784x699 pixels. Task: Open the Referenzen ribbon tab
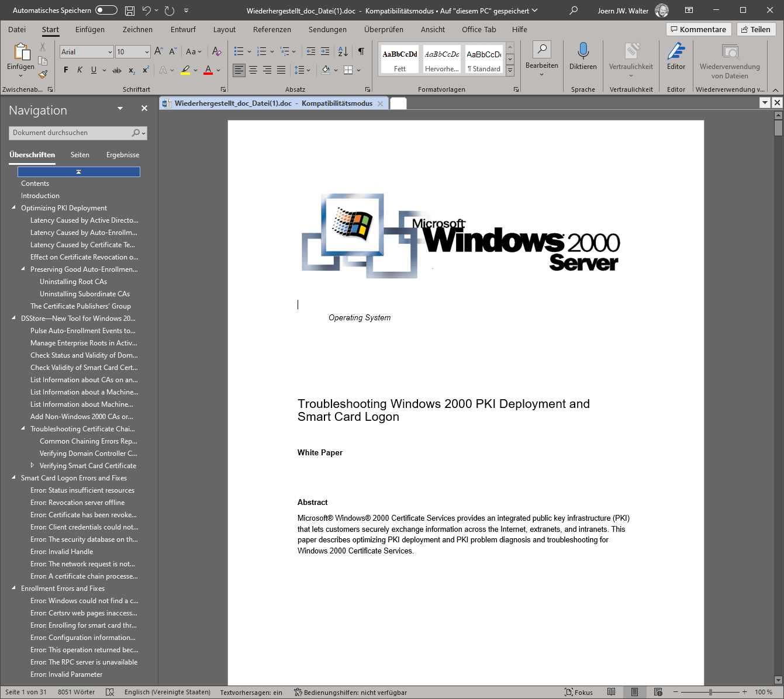pos(272,30)
